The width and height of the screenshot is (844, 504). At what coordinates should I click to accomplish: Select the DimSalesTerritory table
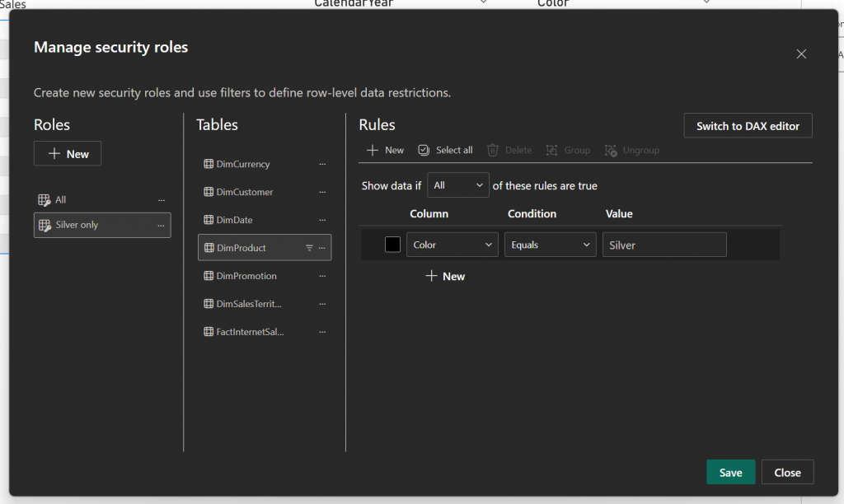249,304
